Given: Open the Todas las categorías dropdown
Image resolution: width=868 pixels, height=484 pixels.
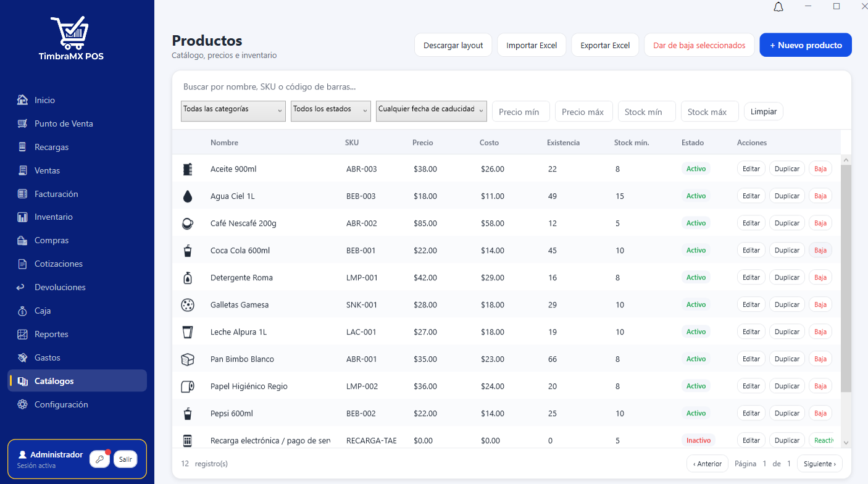Looking at the screenshot, I should point(233,111).
